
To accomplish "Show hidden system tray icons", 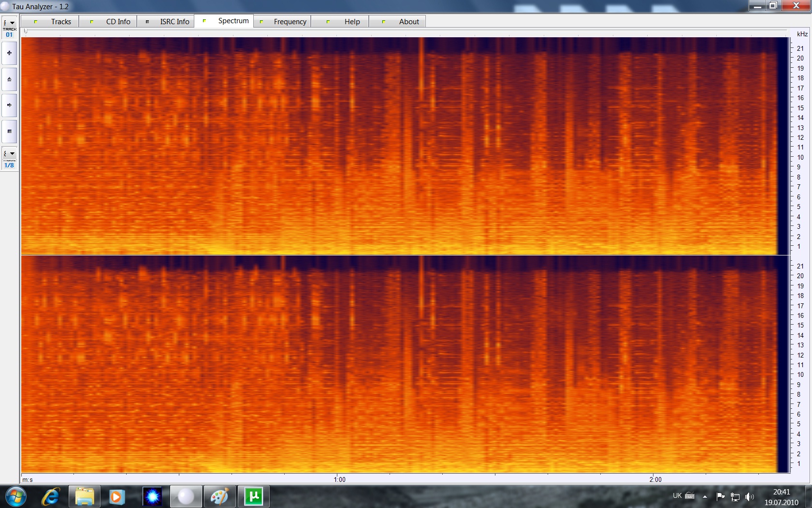I will tap(705, 496).
